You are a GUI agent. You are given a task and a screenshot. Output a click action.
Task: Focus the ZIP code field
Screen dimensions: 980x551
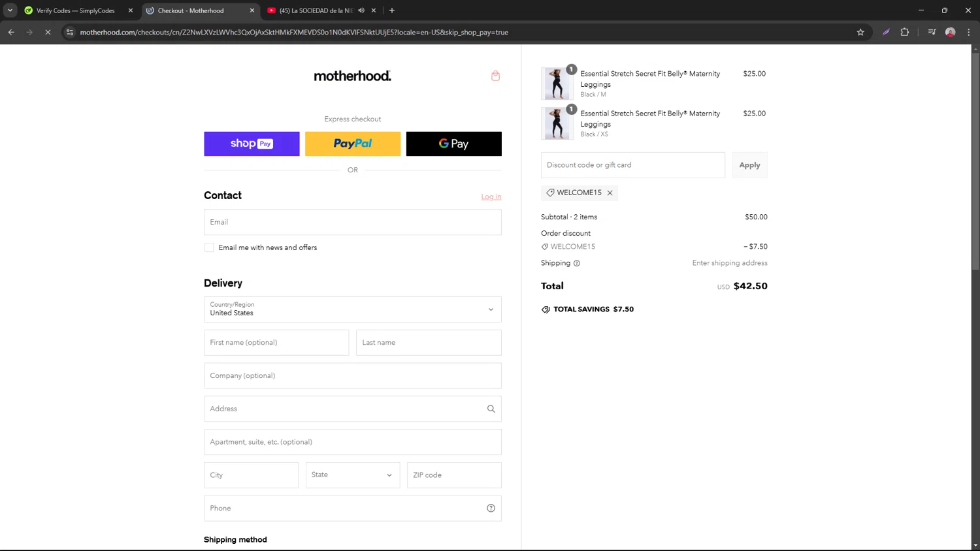(x=454, y=475)
